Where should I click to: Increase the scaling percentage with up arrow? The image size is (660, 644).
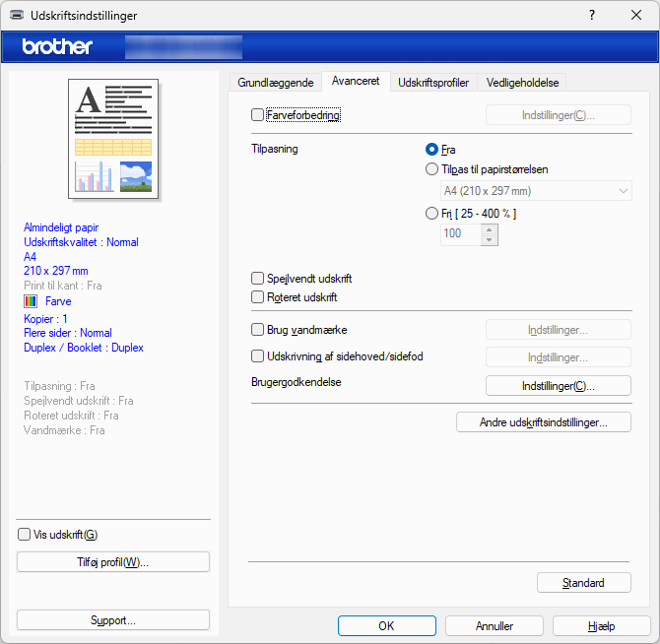click(490, 228)
